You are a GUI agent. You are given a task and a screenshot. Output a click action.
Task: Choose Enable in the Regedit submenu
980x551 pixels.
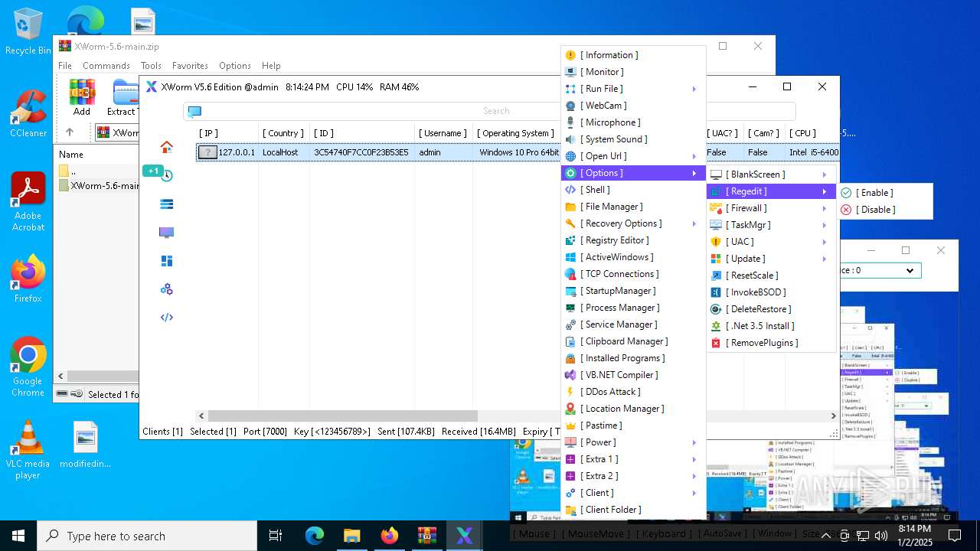885,193
